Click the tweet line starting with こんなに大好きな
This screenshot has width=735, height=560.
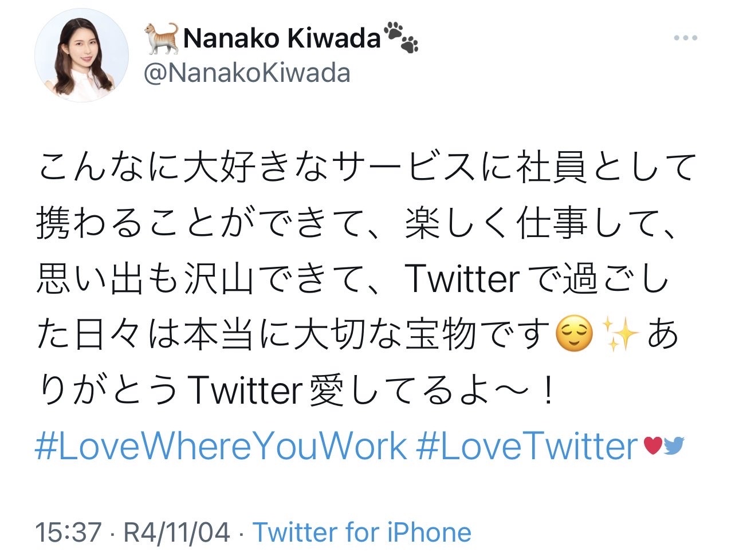[367, 168]
